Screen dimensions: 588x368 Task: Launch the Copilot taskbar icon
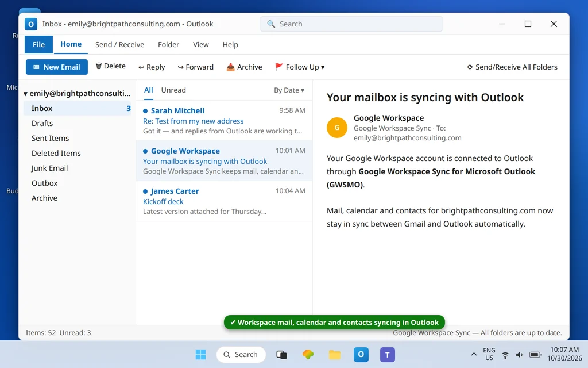coord(308,354)
